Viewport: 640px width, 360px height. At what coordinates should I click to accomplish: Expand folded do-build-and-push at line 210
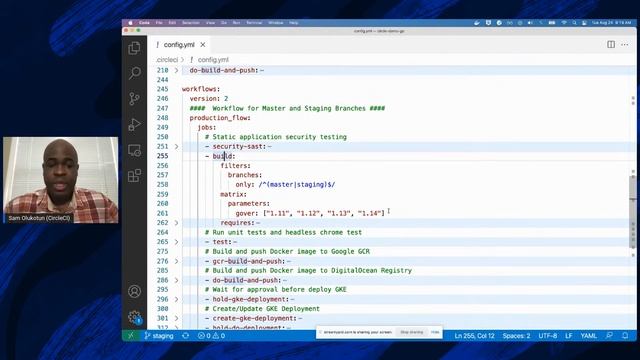pyautogui.click(x=176, y=70)
